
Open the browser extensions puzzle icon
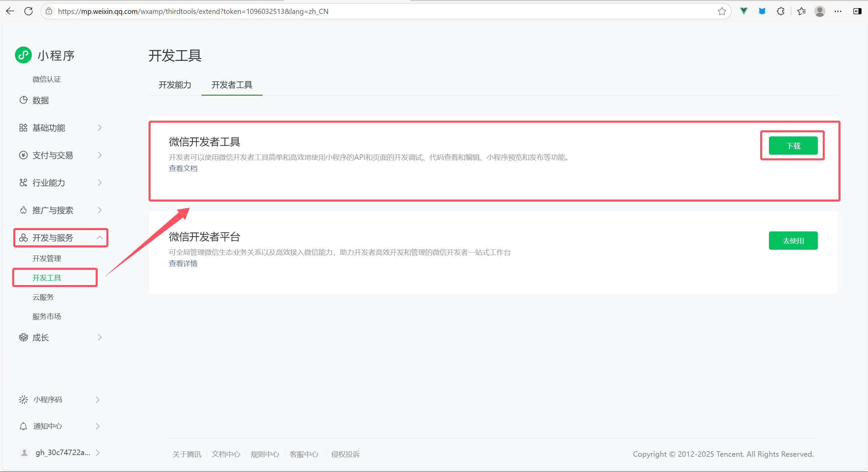coord(780,11)
